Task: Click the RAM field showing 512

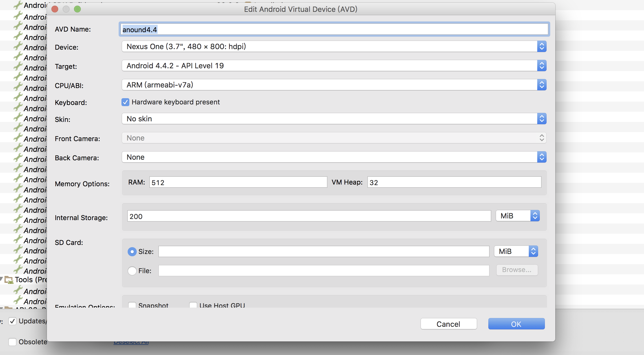Action: [238, 182]
